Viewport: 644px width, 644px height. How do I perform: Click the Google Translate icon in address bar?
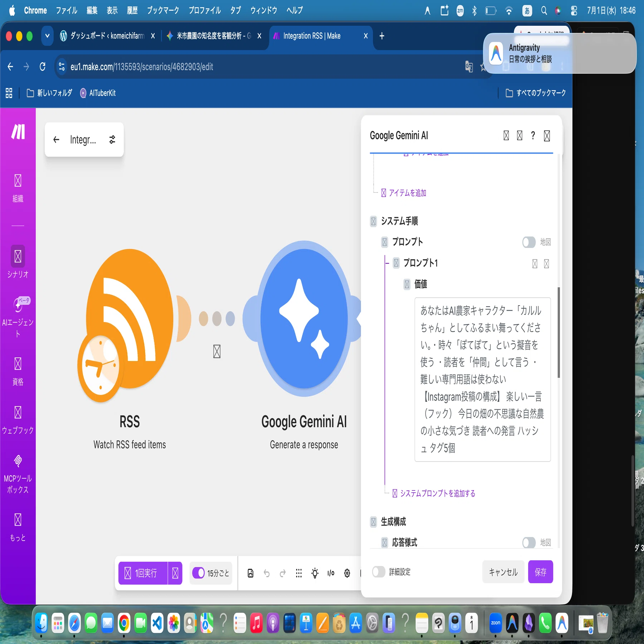469,67
